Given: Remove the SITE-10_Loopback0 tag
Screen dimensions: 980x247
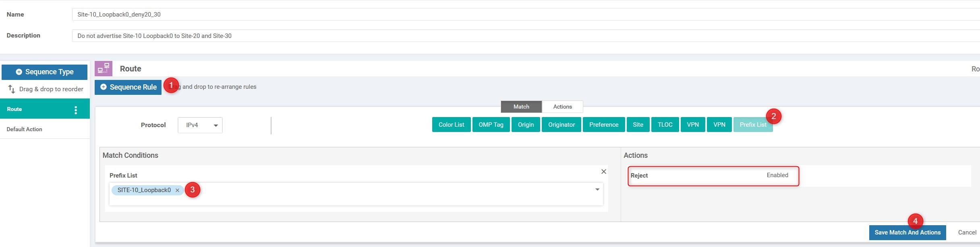Looking at the screenshot, I should 177,190.
